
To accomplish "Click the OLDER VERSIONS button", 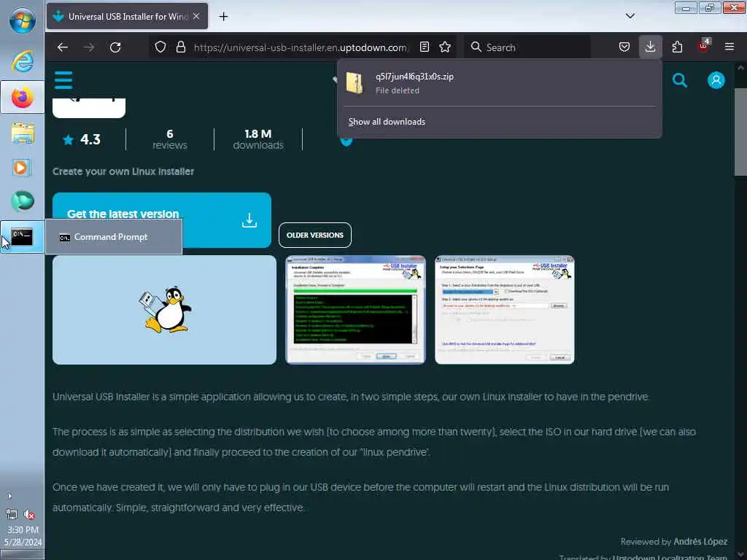I will (315, 236).
